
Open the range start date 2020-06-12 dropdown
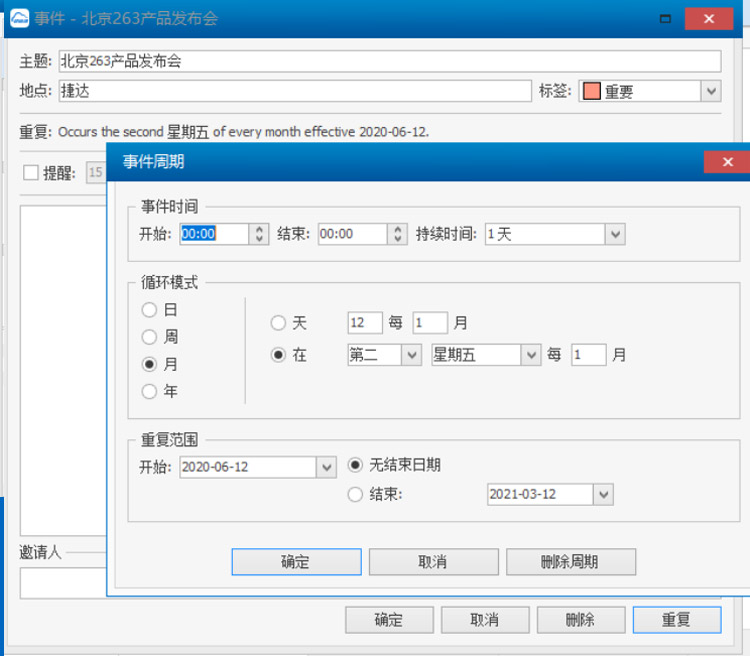[x=326, y=467]
